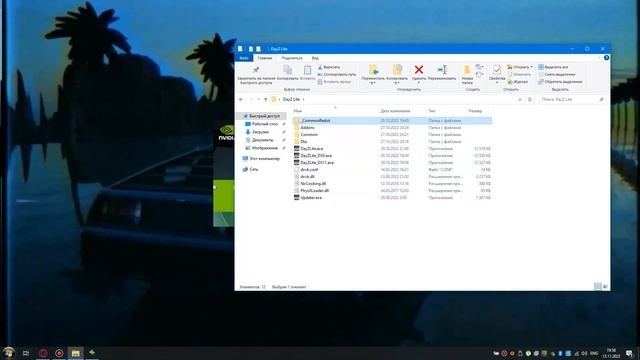The image size is (640, 360).
Task: Open Windows Start button
Action: (9, 352)
